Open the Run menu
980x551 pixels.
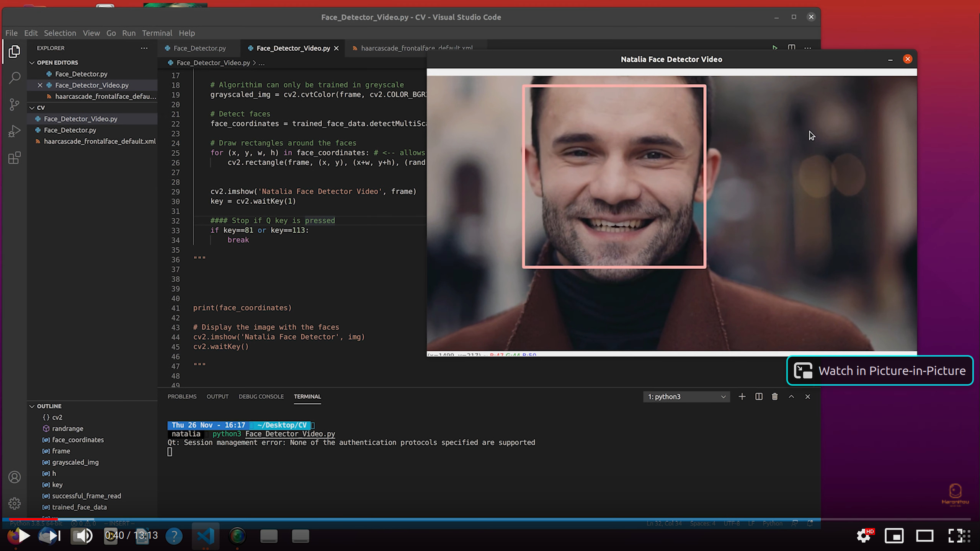point(129,33)
